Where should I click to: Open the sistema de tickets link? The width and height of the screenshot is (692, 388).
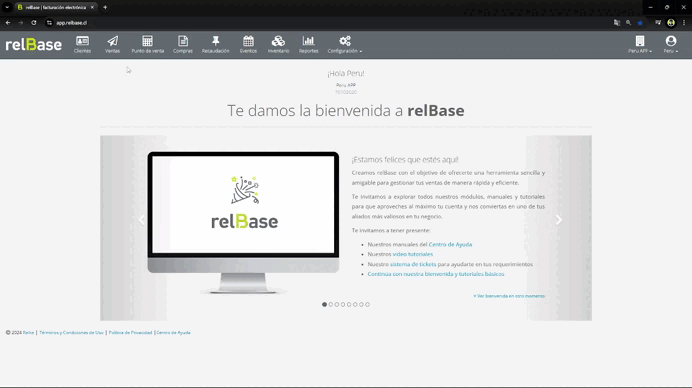click(x=413, y=264)
